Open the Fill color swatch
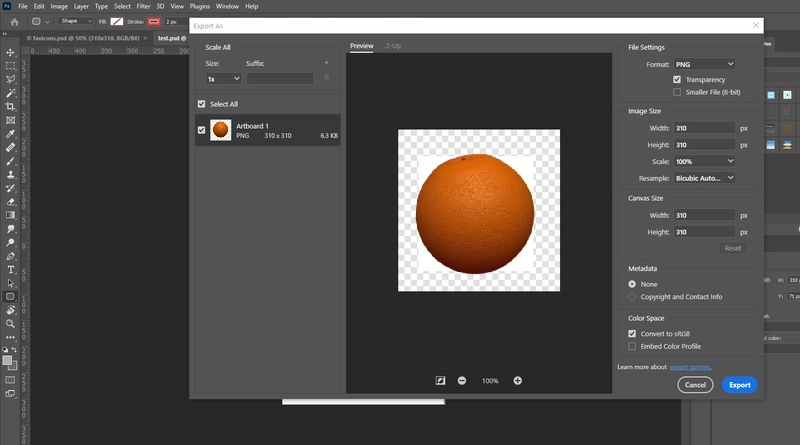Image resolution: width=800 pixels, height=445 pixels. [117, 21]
